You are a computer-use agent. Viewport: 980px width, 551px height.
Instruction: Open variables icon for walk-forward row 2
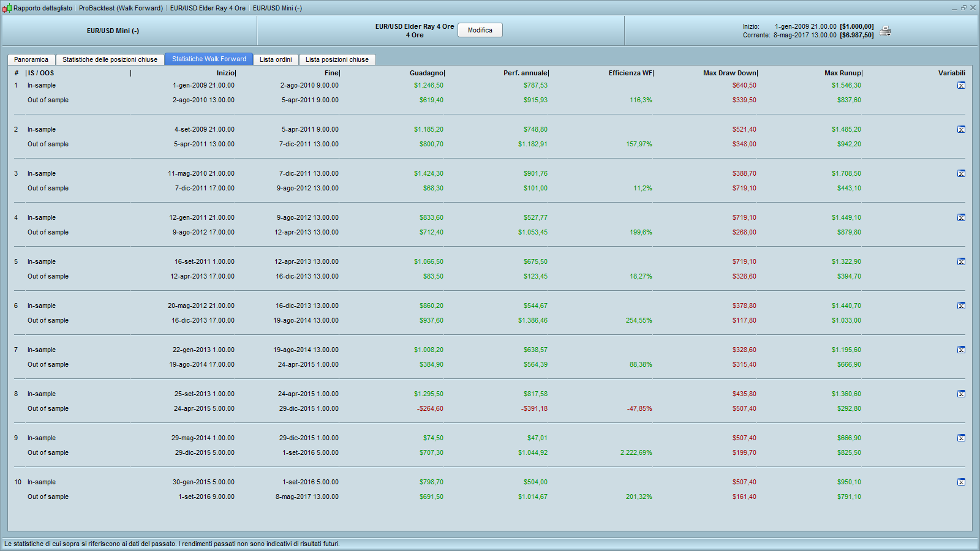961,130
